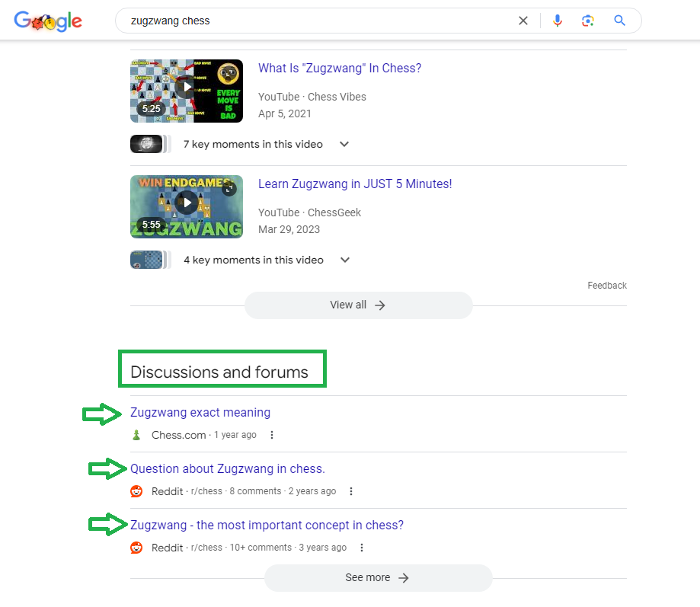
Task: Open the three-dot menu for Zugzwang exact meaning
Action: coord(272,434)
